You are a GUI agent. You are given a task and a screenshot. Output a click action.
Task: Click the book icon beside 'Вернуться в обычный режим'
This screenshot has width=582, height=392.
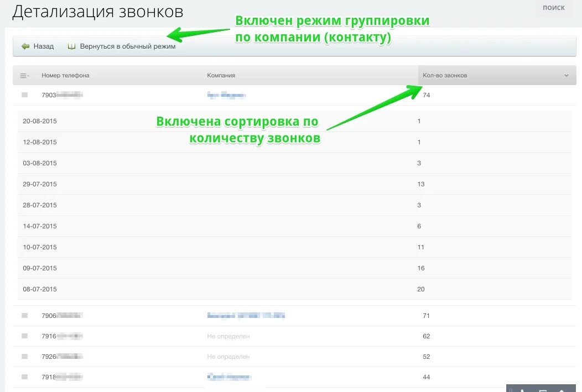tap(71, 46)
